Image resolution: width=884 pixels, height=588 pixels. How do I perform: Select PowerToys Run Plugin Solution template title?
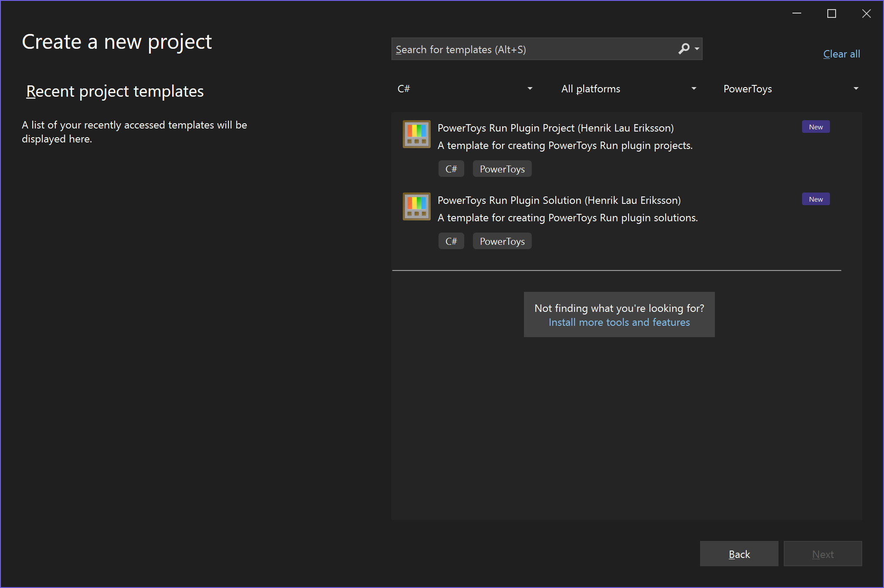(559, 200)
